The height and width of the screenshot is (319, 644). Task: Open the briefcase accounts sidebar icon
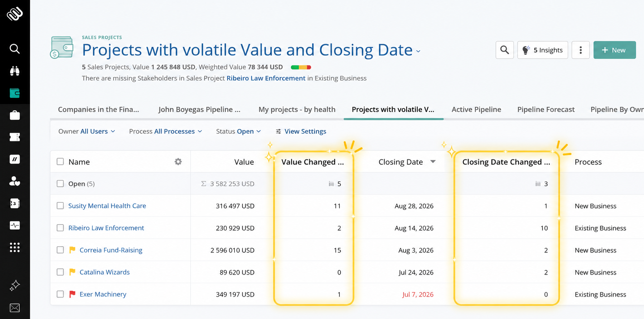click(x=15, y=115)
